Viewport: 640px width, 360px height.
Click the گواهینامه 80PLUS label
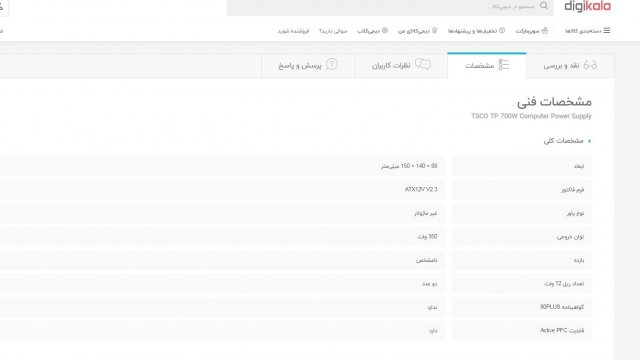tap(562, 307)
